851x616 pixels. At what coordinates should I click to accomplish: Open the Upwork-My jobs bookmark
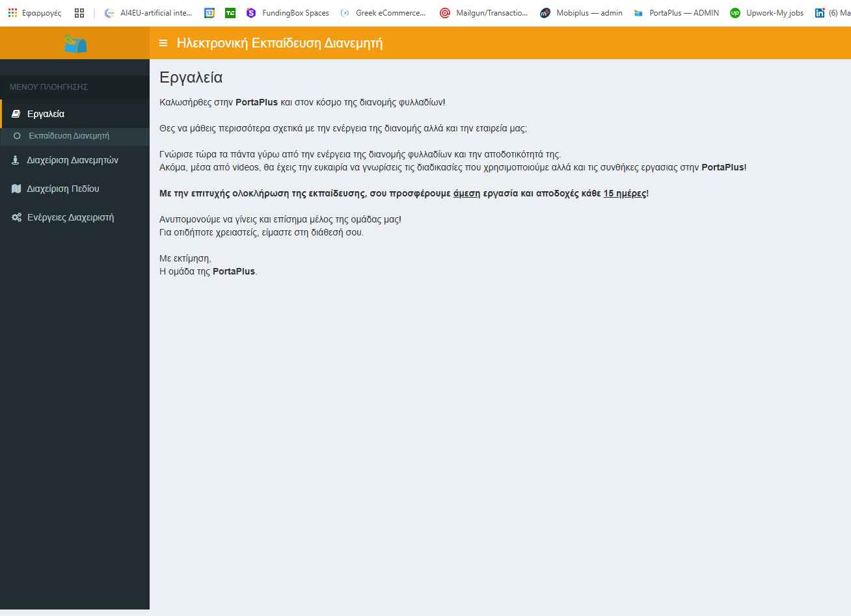pyautogui.click(x=766, y=13)
